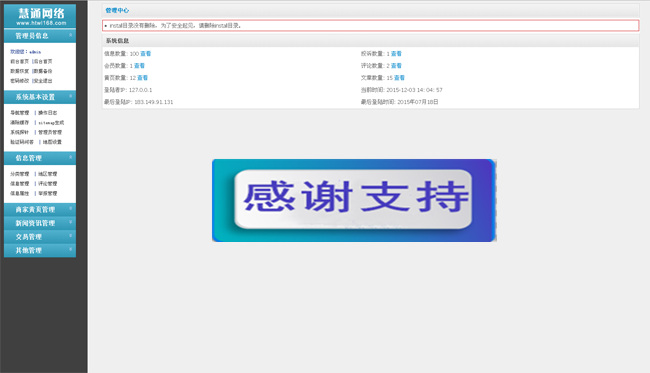Click 查看 next to 信息数量
Image resolution: width=650 pixels, height=373 pixels.
(146, 54)
